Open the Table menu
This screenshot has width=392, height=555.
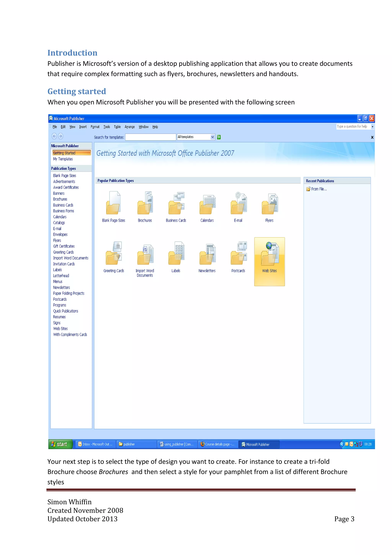[117, 127]
